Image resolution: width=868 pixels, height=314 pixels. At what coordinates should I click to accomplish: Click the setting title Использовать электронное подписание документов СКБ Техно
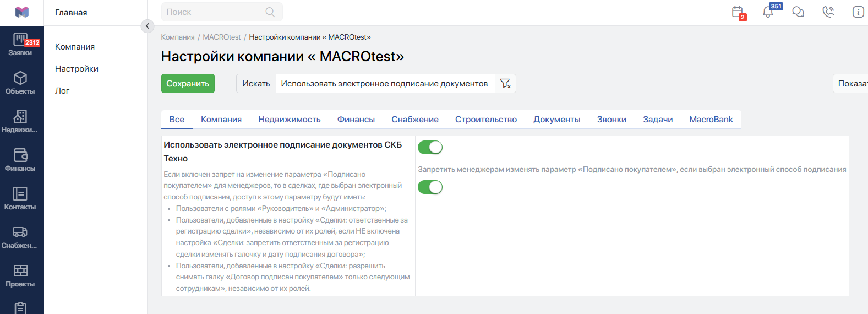pos(283,151)
